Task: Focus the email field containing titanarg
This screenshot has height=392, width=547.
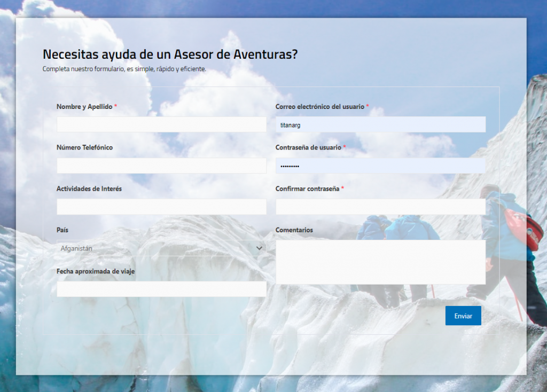Action: point(380,124)
